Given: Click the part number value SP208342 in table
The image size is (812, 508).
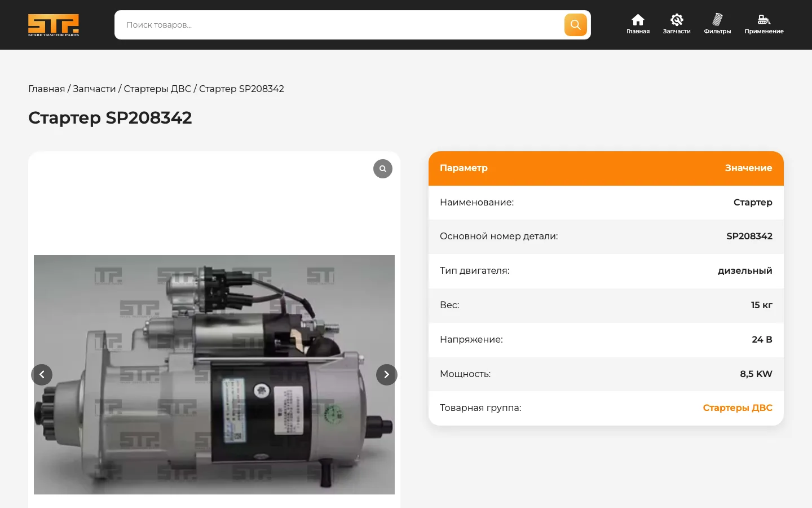Looking at the screenshot, I should 749,236.
